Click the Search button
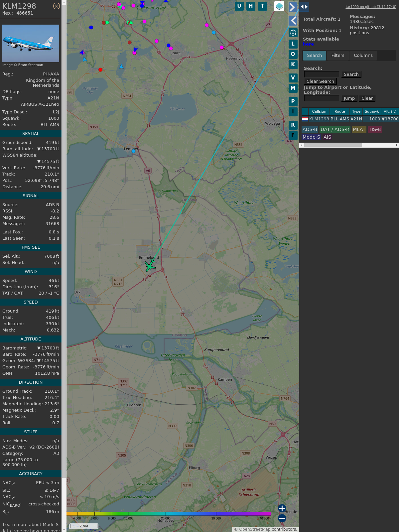Image resolution: width=399 pixels, height=532 pixels. 351,74
